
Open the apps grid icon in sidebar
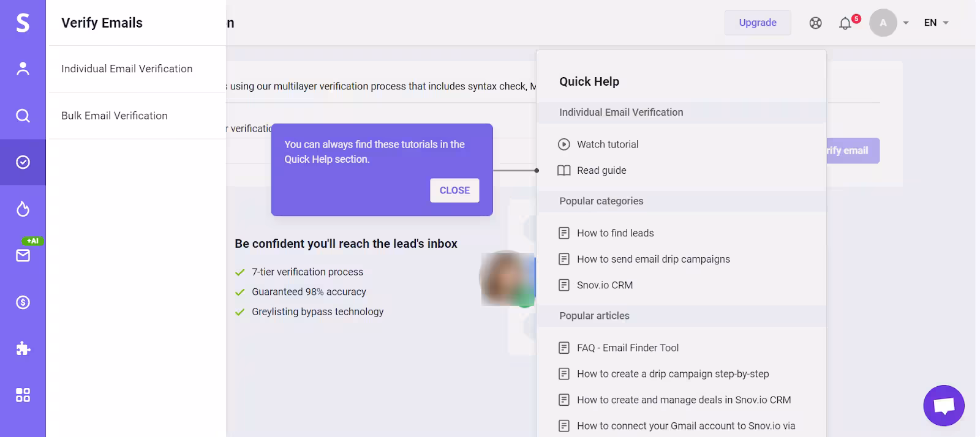point(23,395)
